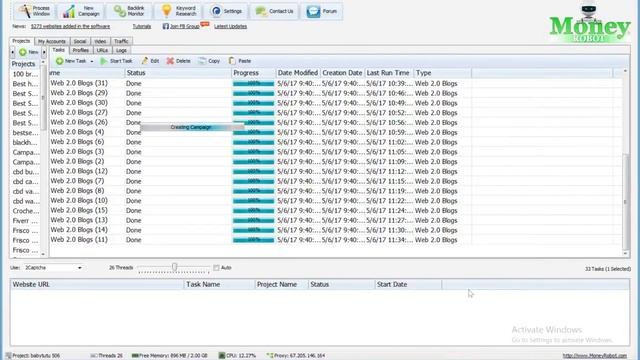Click progress bar of Web 2.0 Blogs (7)
Viewport: 640px width, 360px height.
click(x=253, y=181)
